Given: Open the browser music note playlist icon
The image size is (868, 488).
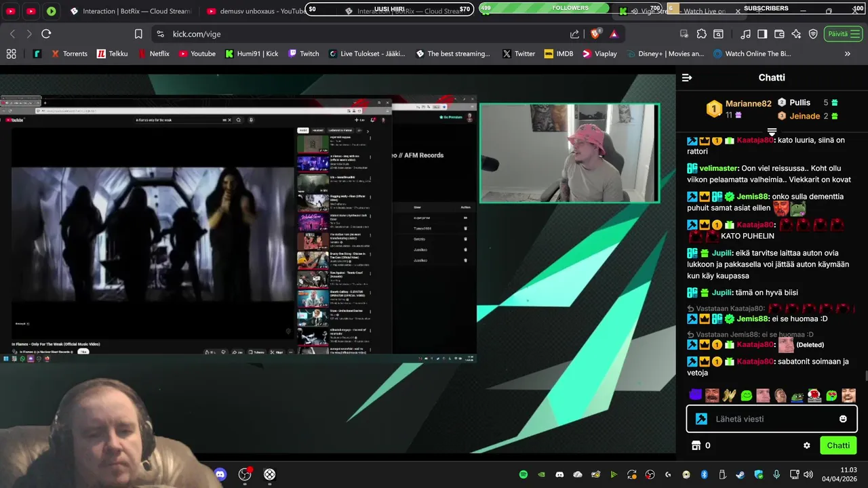Looking at the screenshot, I should [746, 34].
